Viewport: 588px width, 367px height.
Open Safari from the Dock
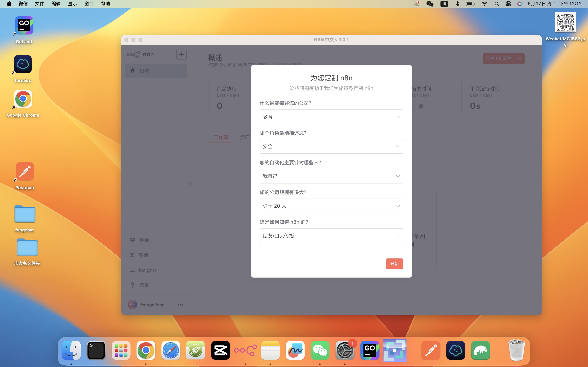point(171,350)
